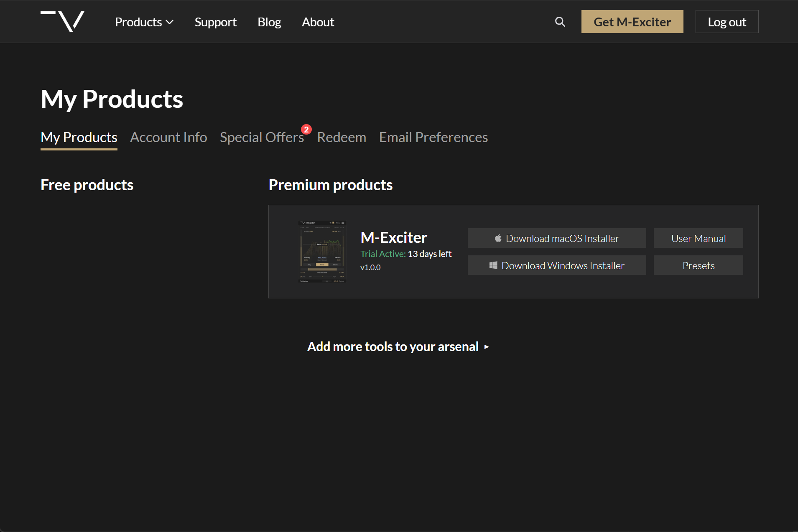Click the site logo in the header
The height and width of the screenshot is (532, 798).
point(62,21)
